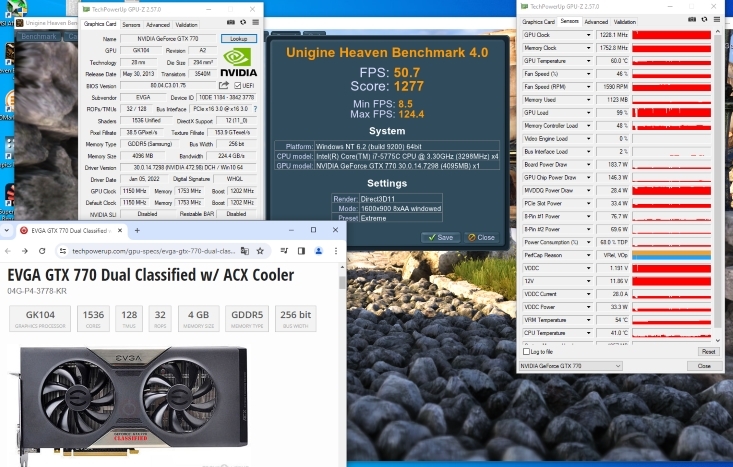Screen dimensions: 733x467
Task: Click Reset button in GPU-Z Sensors
Action: click(x=708, y=352)
